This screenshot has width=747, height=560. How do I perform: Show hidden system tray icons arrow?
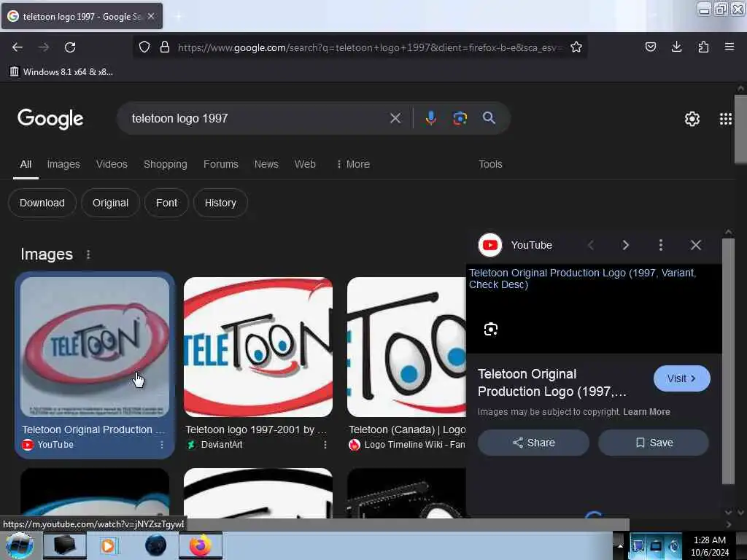click(x=620, y=545)
